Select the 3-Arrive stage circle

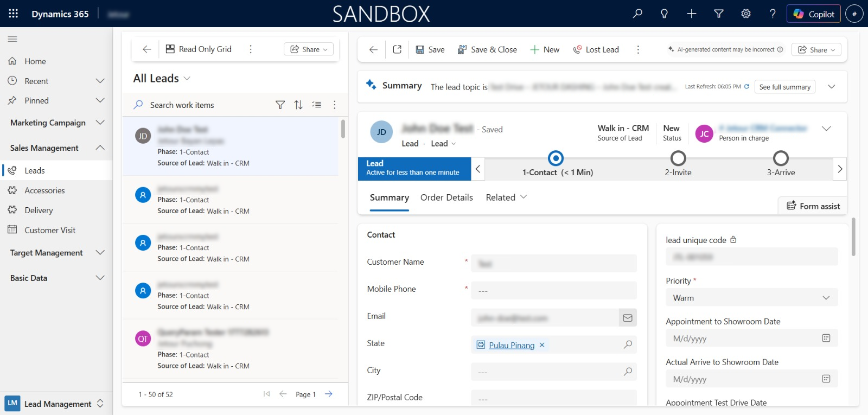pyautogui.click(x=781, y=158)
